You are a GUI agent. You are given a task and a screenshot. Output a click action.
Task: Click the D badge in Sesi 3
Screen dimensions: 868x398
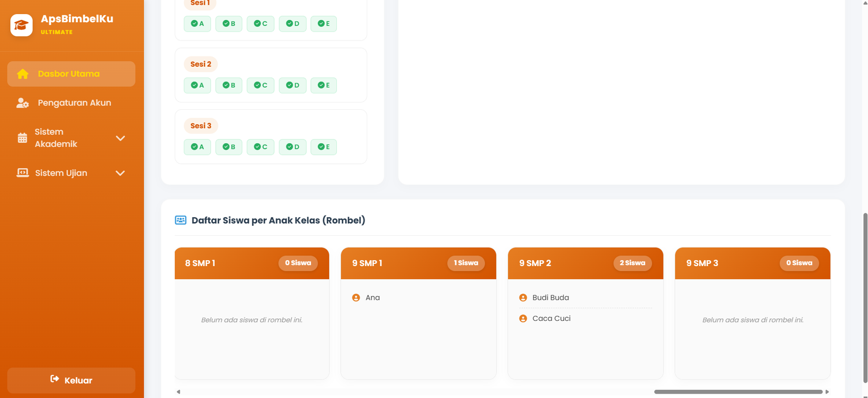point(292,147)
